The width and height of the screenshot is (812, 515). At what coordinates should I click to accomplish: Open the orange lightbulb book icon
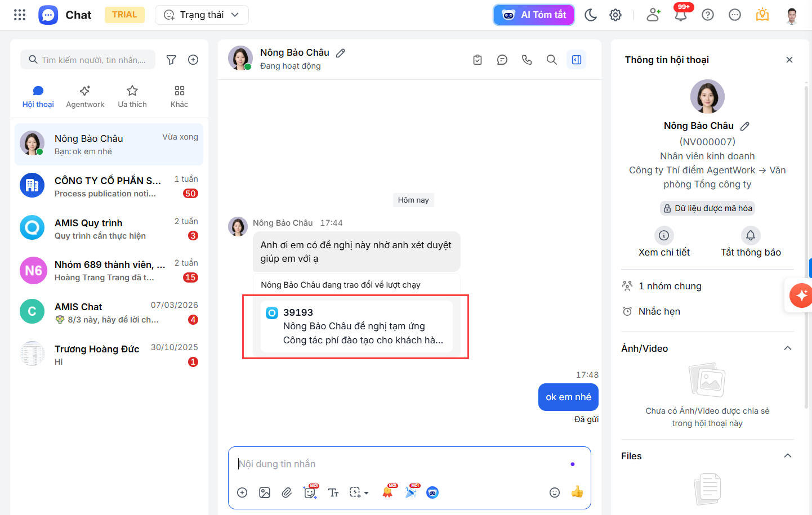762,15
